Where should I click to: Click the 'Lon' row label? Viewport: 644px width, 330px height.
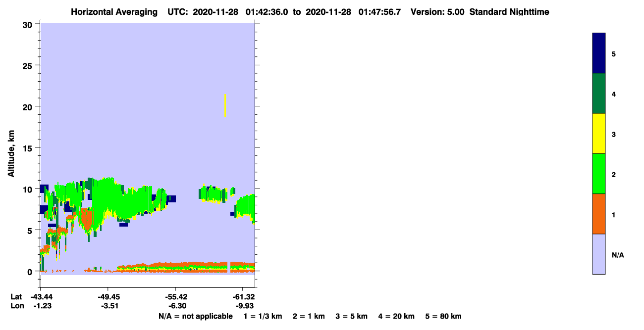click(x=17, y=306)
